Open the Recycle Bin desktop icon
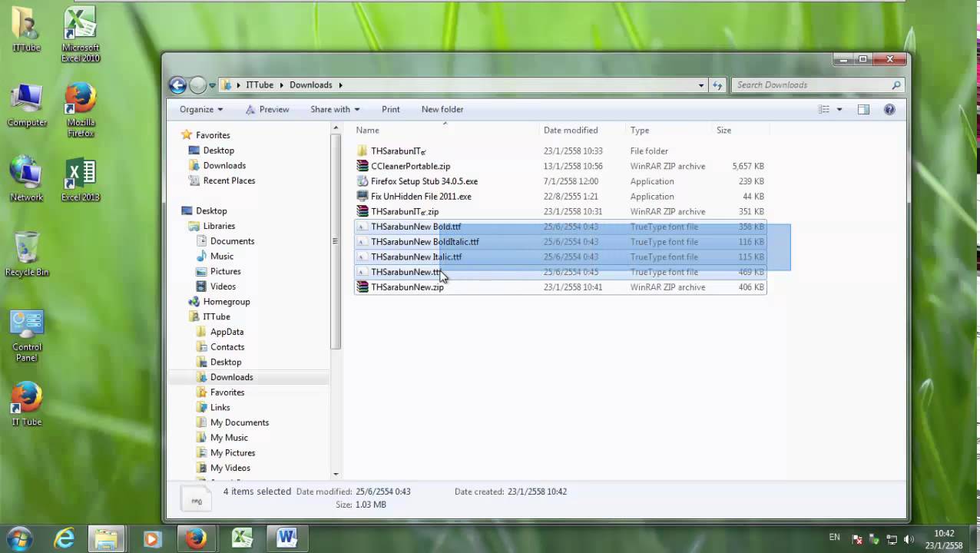This screenshot has width=980, height=553. (x=27, y=254)
